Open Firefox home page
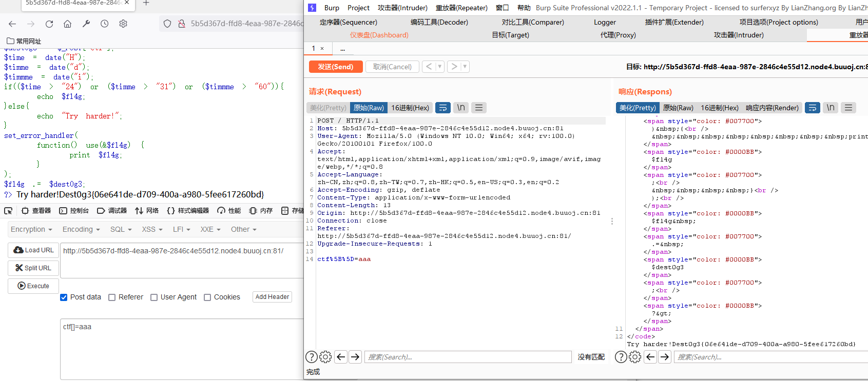The image size is (868, 381). tap(67, 24)
